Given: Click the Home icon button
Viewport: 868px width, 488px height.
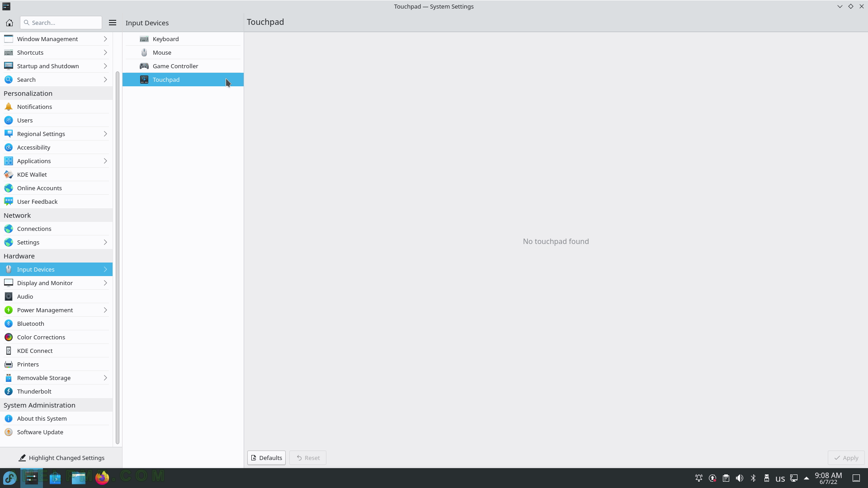Looking at the screenshot, I should (x=9, y=23).
